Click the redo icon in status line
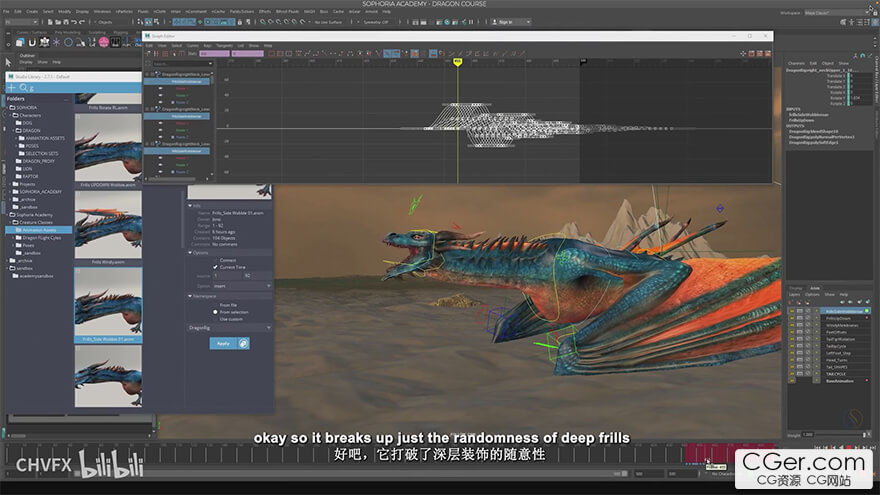 tap(82, 22)
